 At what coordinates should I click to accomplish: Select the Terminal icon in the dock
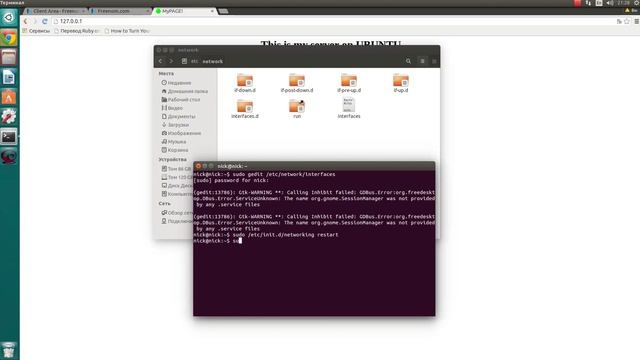pos(9,136)
